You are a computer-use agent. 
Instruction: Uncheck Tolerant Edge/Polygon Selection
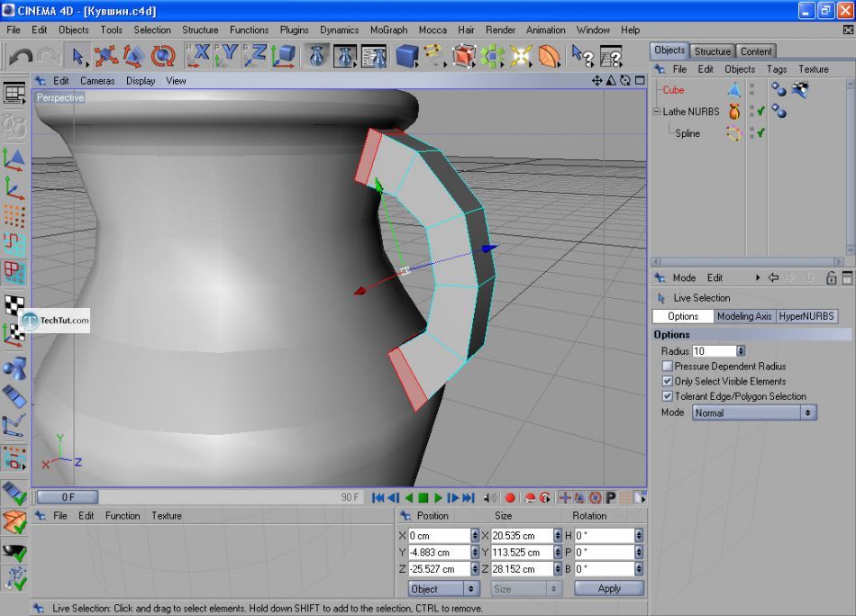click(x=667, y=396)
